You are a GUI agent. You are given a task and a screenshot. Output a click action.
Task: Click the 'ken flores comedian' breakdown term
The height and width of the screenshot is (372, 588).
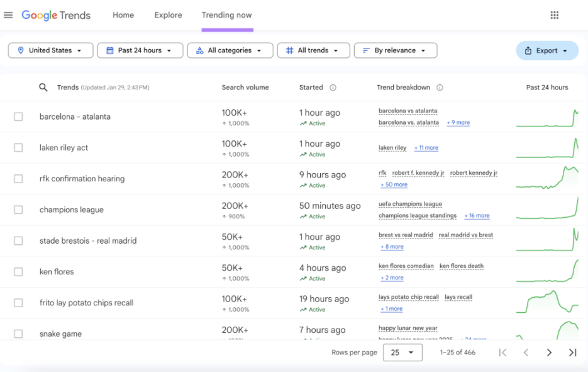[406, 266]
